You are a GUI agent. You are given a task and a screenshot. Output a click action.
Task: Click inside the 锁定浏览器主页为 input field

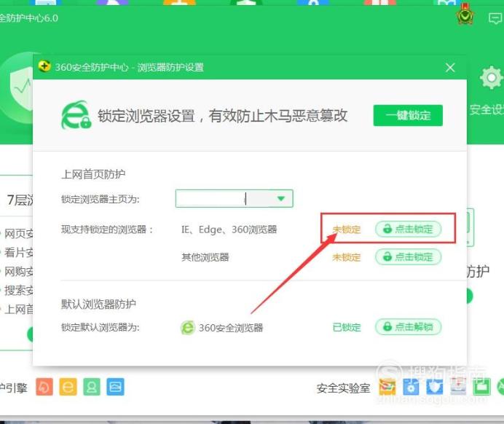(235, 199)
